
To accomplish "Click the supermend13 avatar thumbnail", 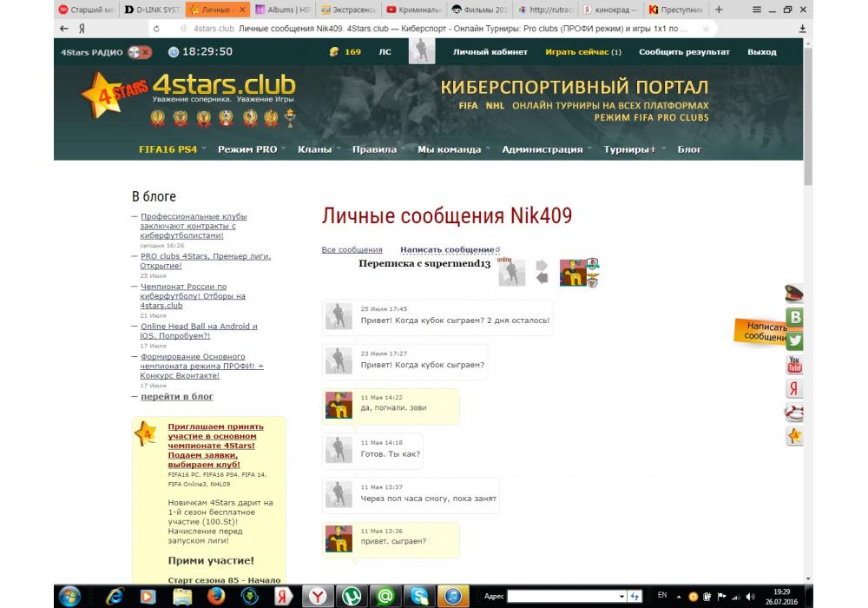I will pos(511,273).
